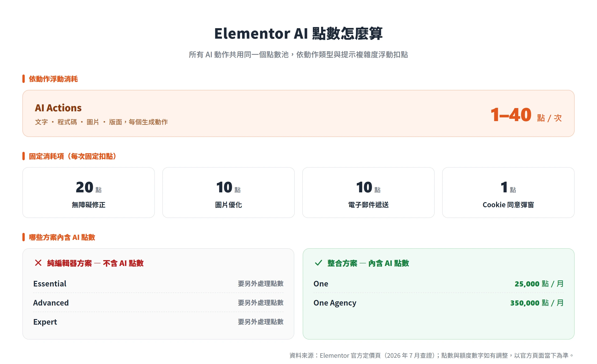Click '要另外處理點數' in the Expert row
This screenshot has height=364, width=597.
pyautogui.click(x=260, y=322)
